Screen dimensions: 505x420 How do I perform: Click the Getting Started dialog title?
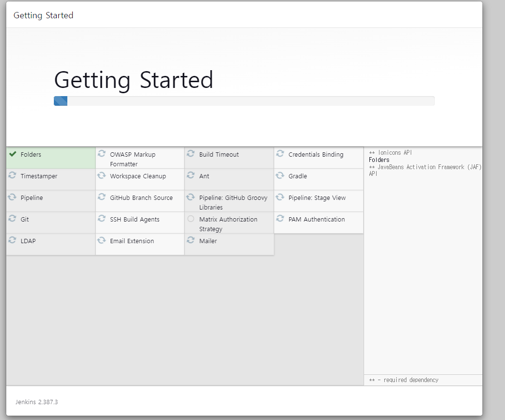tap(43, 15)
